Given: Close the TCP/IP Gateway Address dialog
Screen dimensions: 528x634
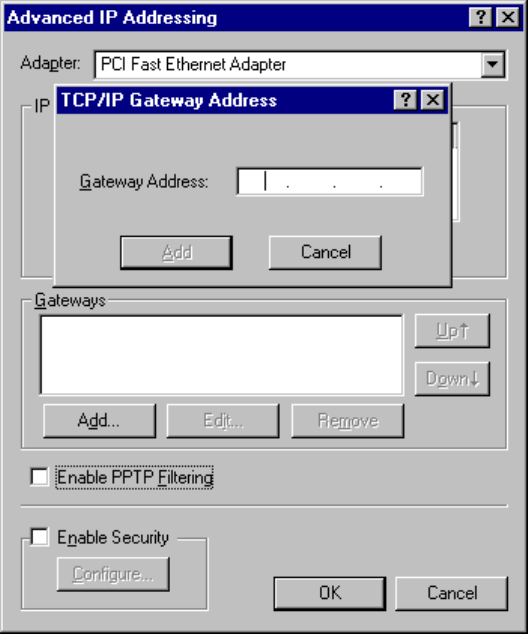Looking at the screenshot, I should (x=433, y=99).
